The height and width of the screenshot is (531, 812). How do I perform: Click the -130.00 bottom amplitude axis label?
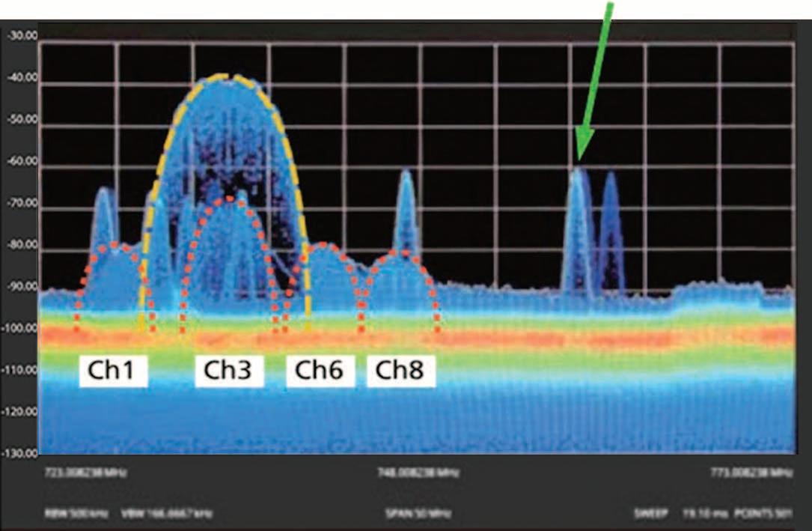coord(20,453)
